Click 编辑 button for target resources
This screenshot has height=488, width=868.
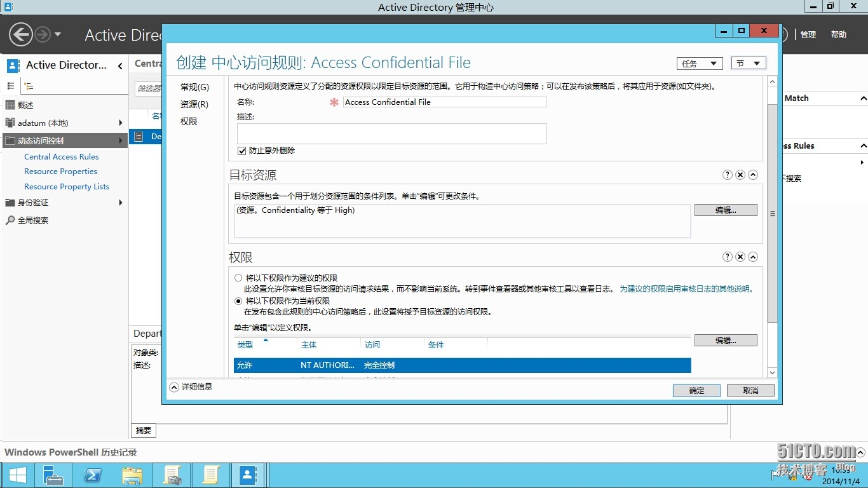[x=726, y=210]
